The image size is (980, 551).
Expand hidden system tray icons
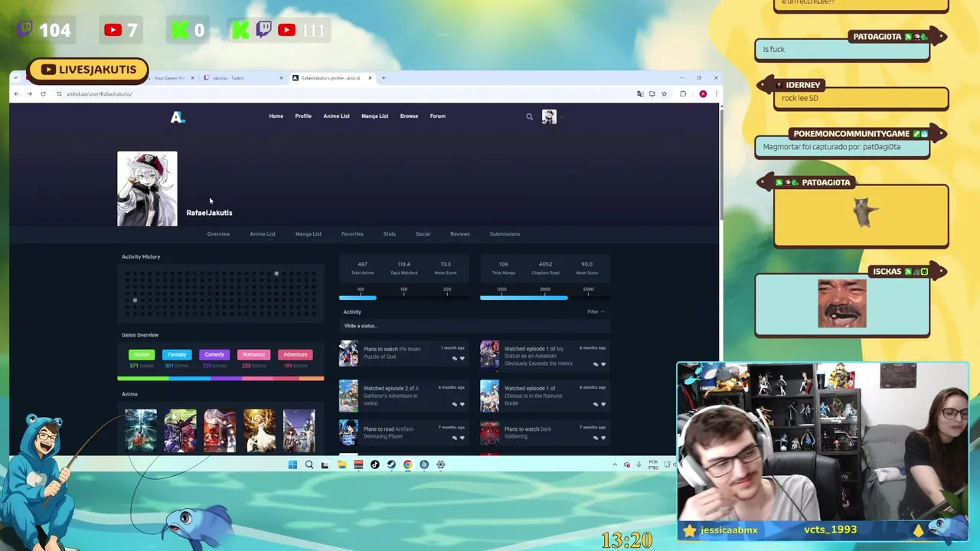(614, 465)
